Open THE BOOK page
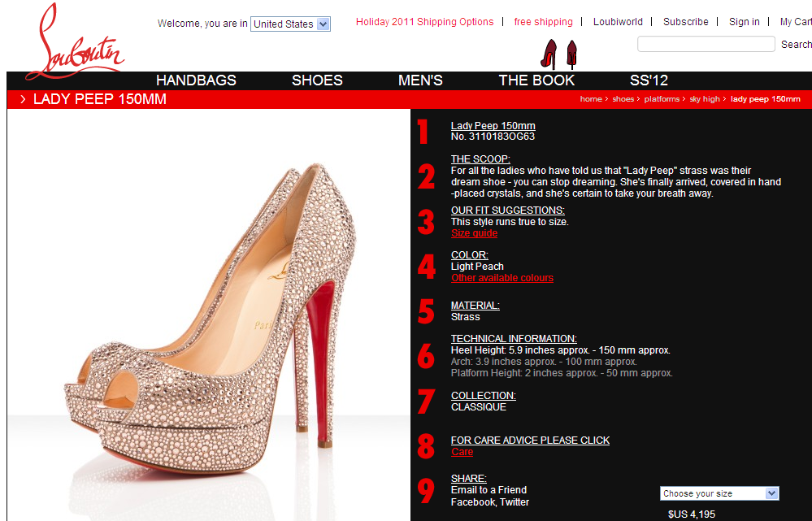This screenshot has width=812, height=521. point(536,80)
